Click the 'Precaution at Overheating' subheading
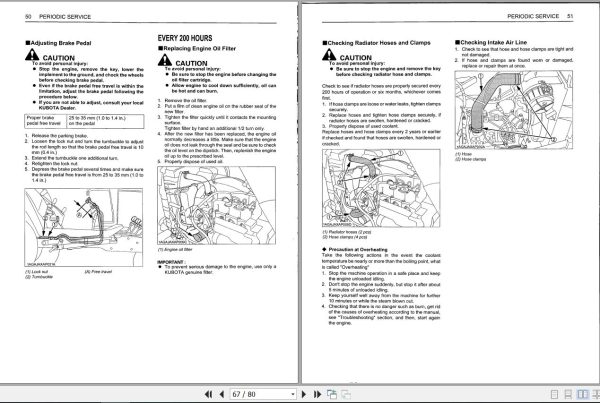 [355, 250]
